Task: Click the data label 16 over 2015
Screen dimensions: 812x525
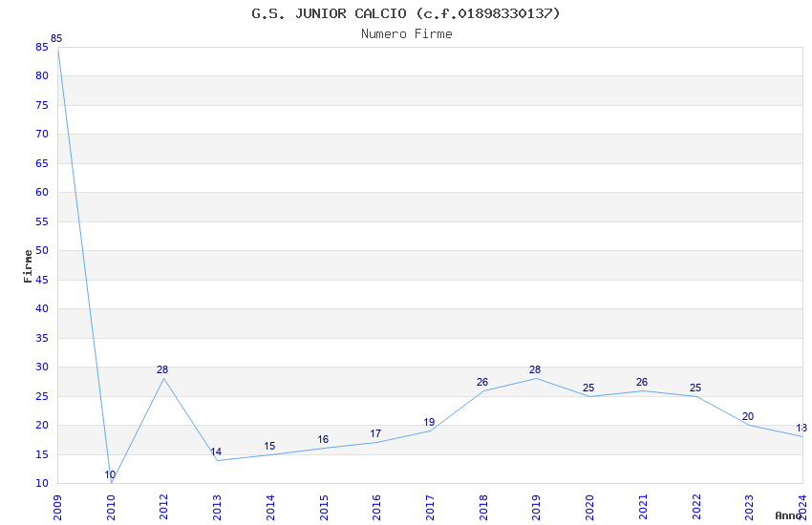Action: tap(323, 439)
